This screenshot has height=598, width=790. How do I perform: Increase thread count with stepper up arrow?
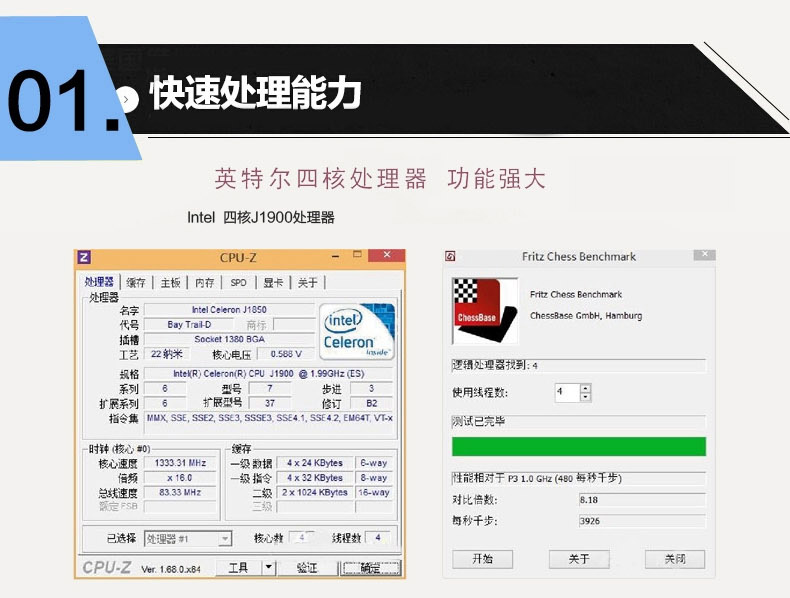point(585,388)
